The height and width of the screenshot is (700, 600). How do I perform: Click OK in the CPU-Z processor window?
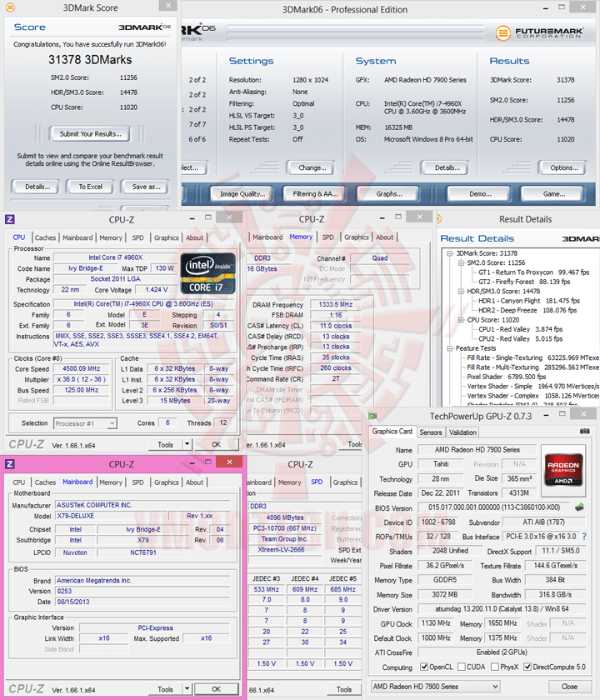[216, 444]
